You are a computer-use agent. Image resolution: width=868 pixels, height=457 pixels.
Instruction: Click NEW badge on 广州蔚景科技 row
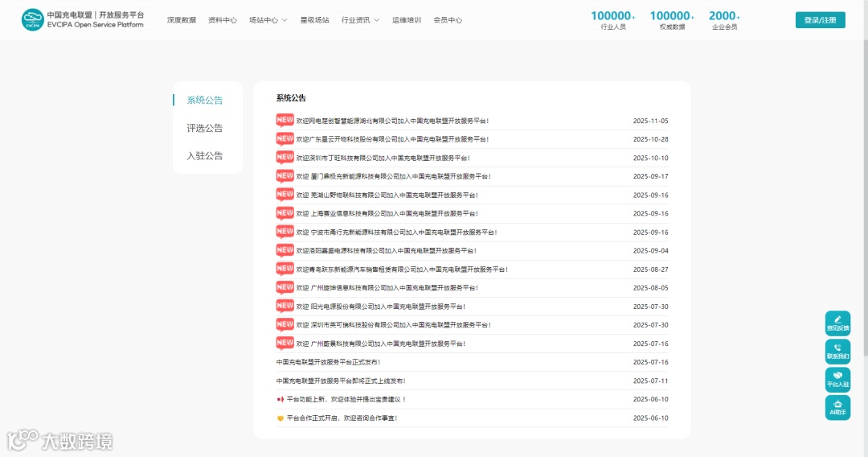point(285,343)
